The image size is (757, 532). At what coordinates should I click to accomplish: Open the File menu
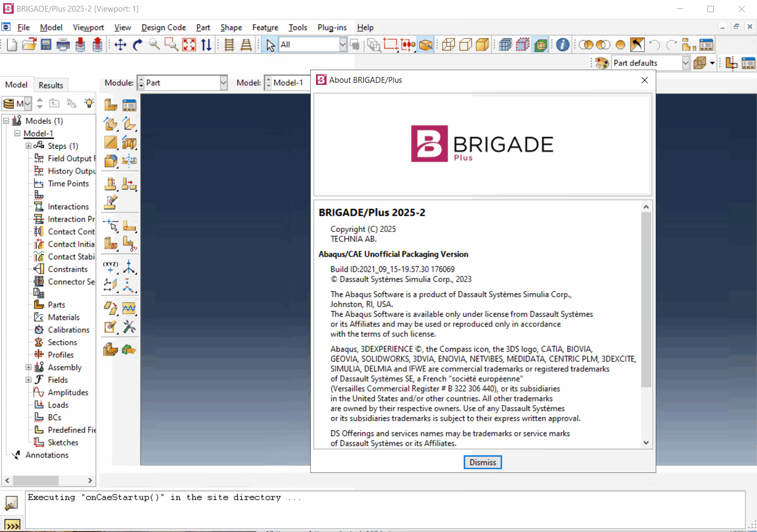point(23,27)
